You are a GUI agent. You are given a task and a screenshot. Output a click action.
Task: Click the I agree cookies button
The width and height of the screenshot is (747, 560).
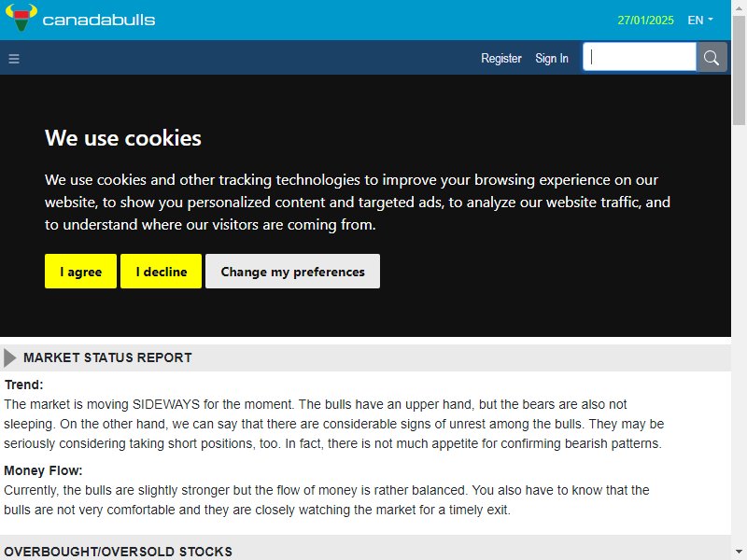click(x=80, y=272)
